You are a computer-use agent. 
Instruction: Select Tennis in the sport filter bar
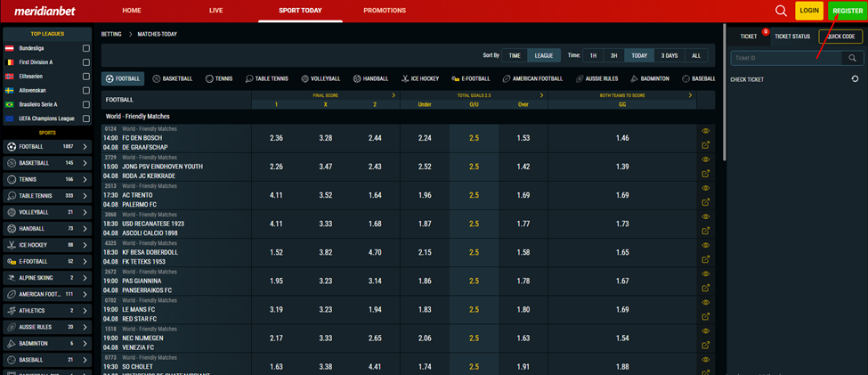219,78
